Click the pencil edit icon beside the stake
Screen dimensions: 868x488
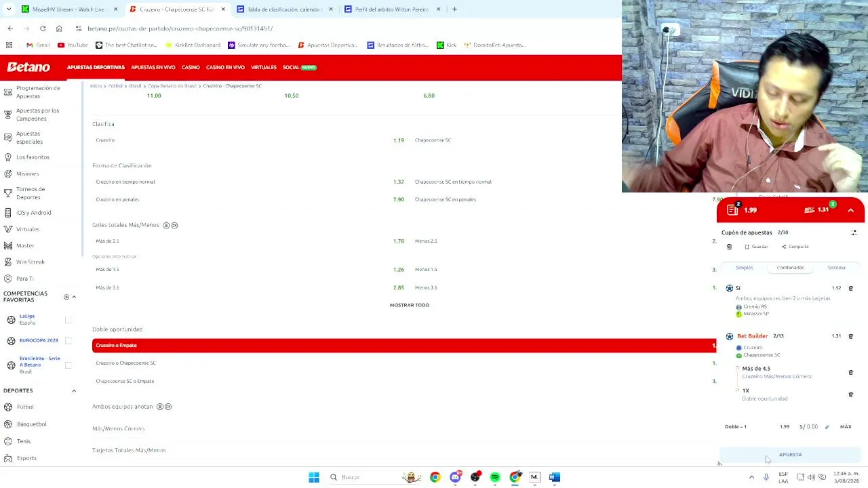click(827, 427)
